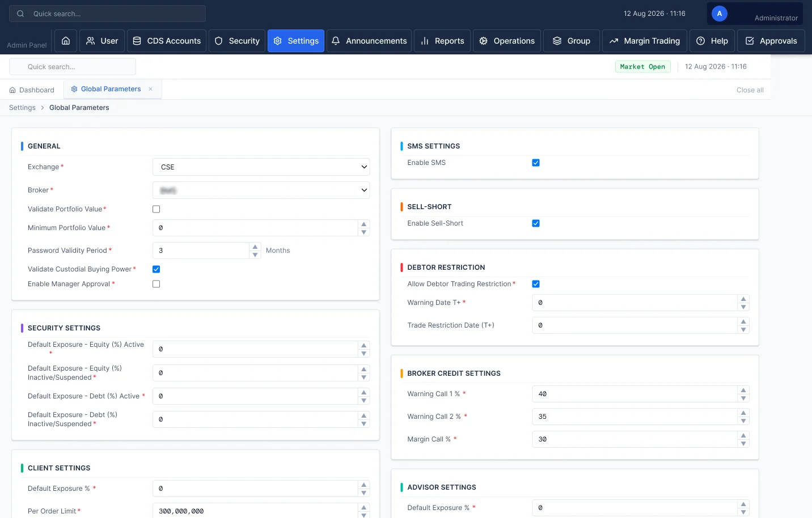Viewport: 812px width, 518px height.
Task: Open the Margin Trading menu
Action: coord(645,41)
